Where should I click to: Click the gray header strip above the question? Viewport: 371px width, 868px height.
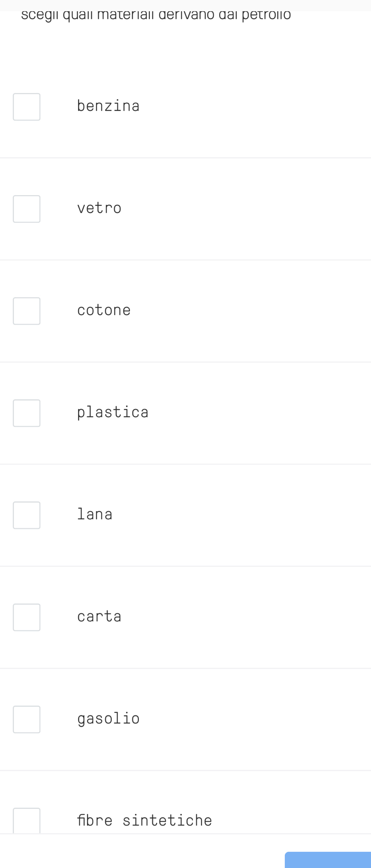click(x=185, y=5)
